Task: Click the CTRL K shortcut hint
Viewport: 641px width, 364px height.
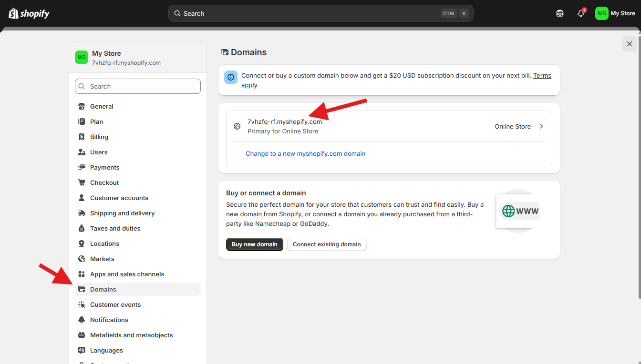Action: point(455,13)
